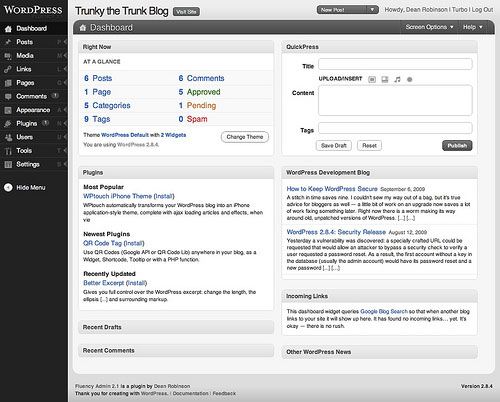Open the New Post dropdown arrow
The image size is (500, 402).
click(372, 10)
